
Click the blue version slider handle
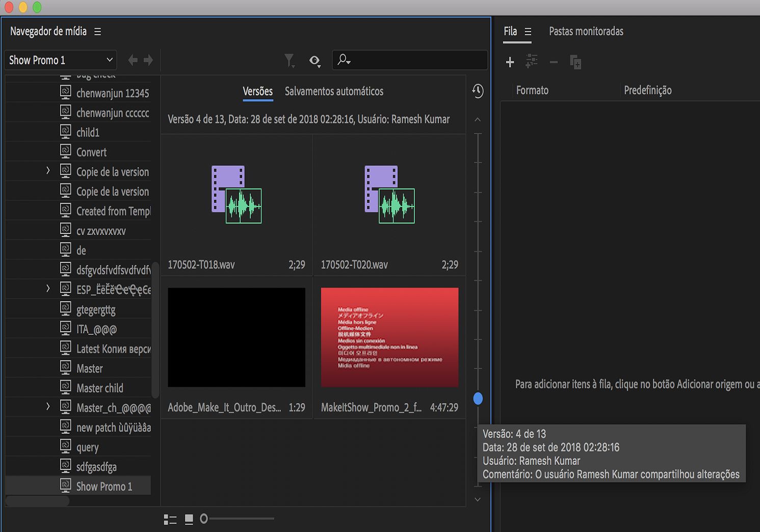[478, 398]
